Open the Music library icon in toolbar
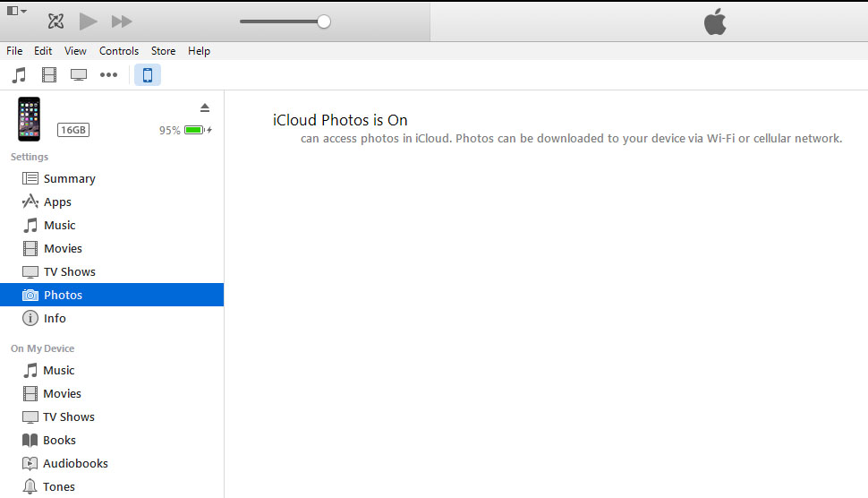 (19, 74)
